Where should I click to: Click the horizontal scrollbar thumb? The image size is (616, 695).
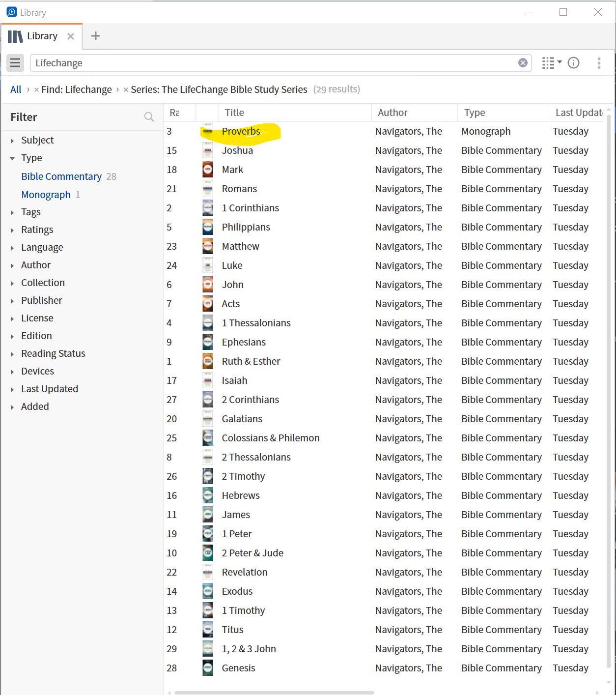[x=274, y=693]
